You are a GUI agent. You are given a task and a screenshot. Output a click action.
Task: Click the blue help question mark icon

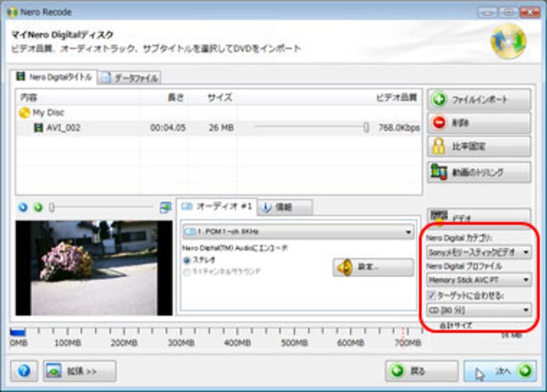click(x=24, y=371)
